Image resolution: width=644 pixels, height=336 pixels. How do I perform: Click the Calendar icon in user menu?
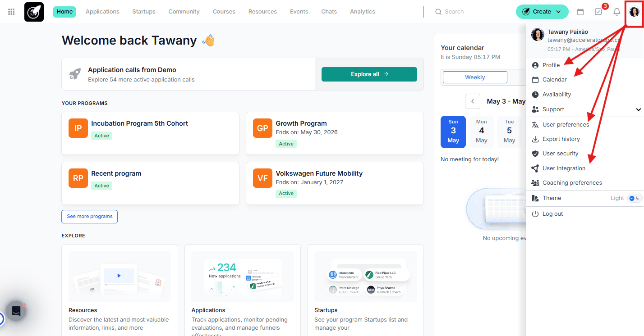[535, 80]
